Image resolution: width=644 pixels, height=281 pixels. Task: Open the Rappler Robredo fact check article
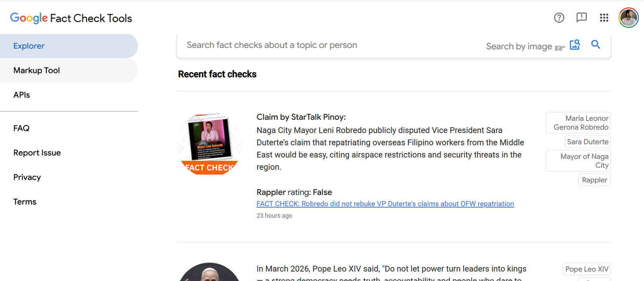pos(385,204)
